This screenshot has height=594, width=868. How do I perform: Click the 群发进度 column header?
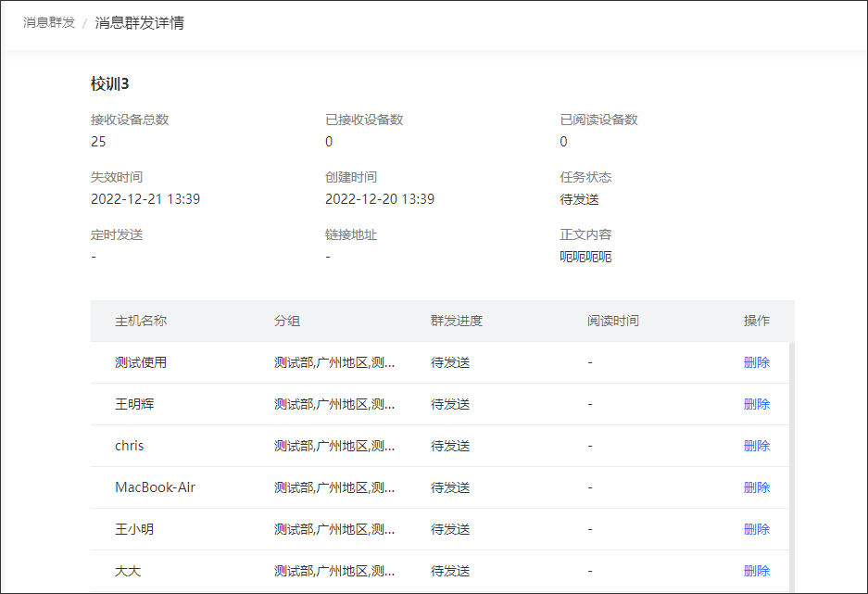457,321
